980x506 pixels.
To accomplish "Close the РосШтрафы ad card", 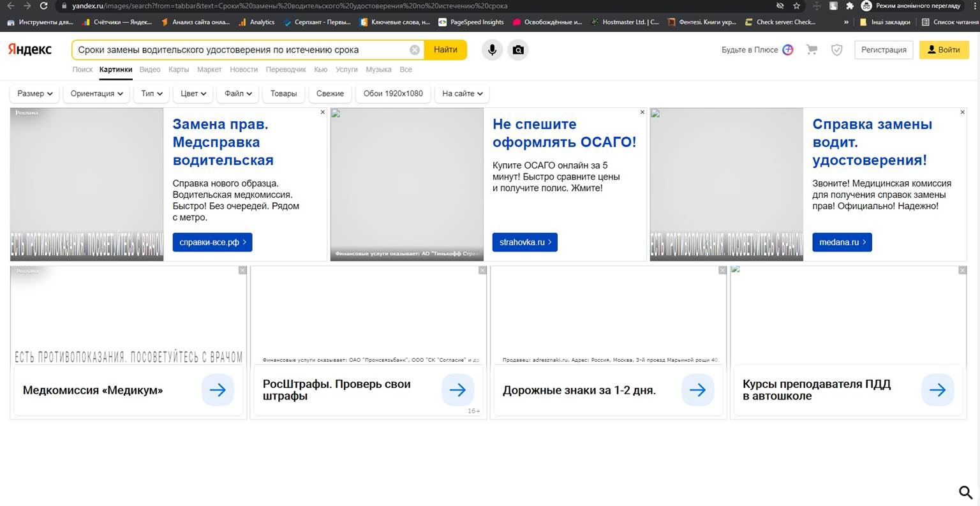I will pyautogui.click(x=482, y=271).
